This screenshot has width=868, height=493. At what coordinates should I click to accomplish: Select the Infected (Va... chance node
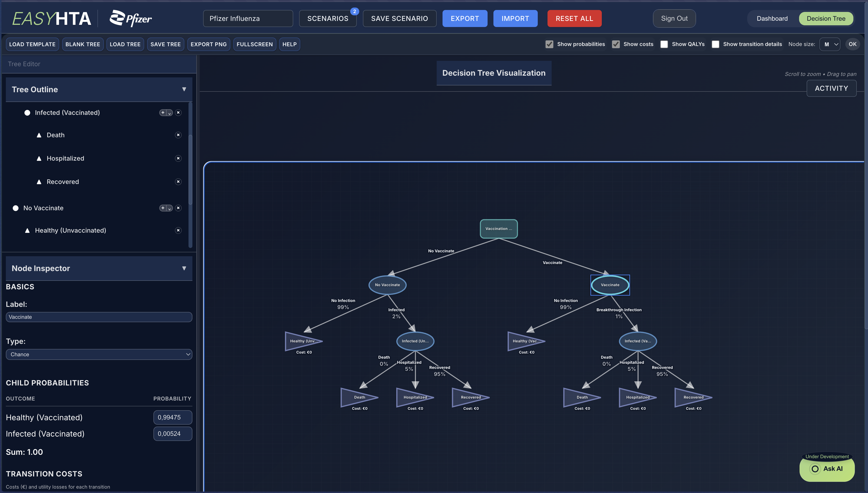point(638,341)
